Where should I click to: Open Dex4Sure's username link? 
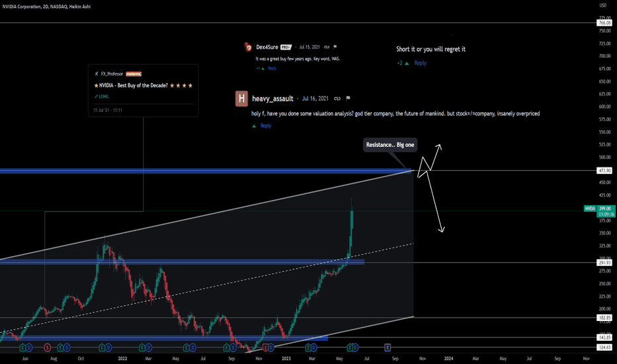tap(267, 47)
